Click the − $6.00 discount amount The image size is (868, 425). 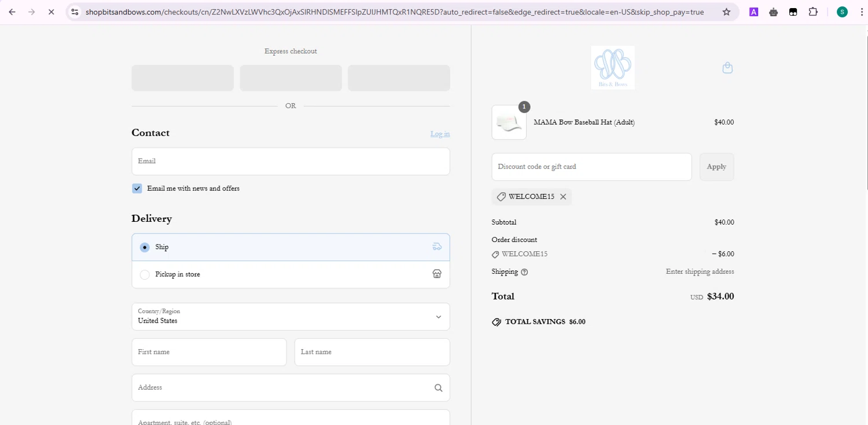[723, 254]
